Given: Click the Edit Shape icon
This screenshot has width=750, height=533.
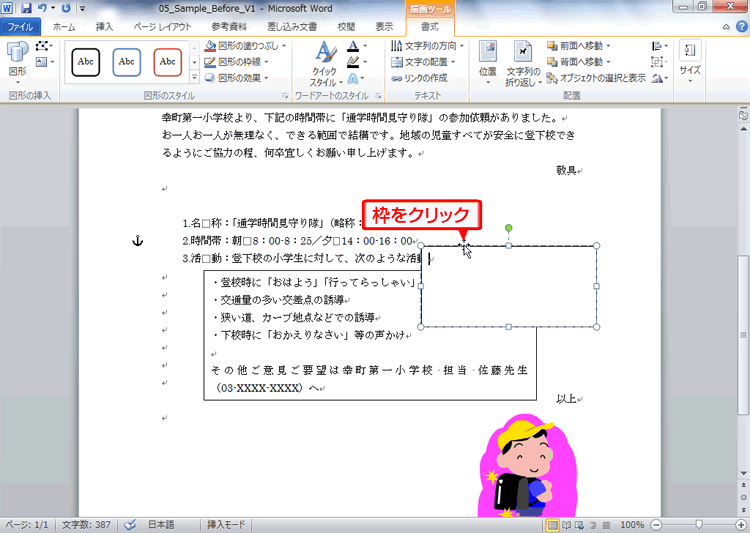Looking at the screenshot, I should [x=44, y=46].
